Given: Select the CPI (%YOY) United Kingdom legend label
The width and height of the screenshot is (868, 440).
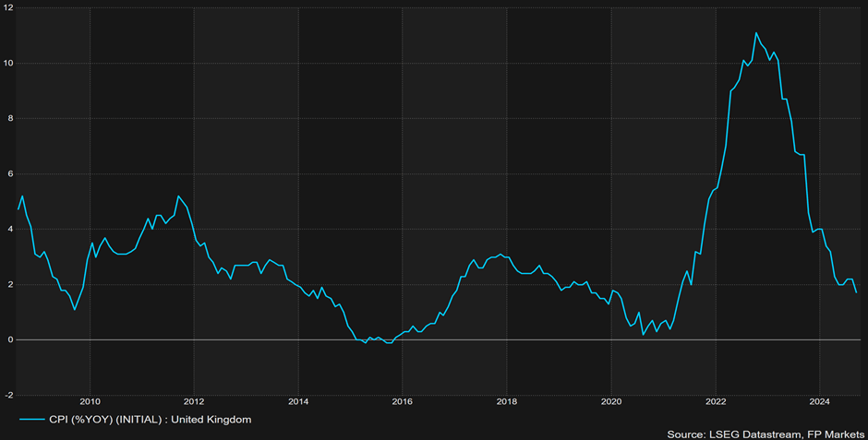Looking at the screenshot, I should (150, 420).
